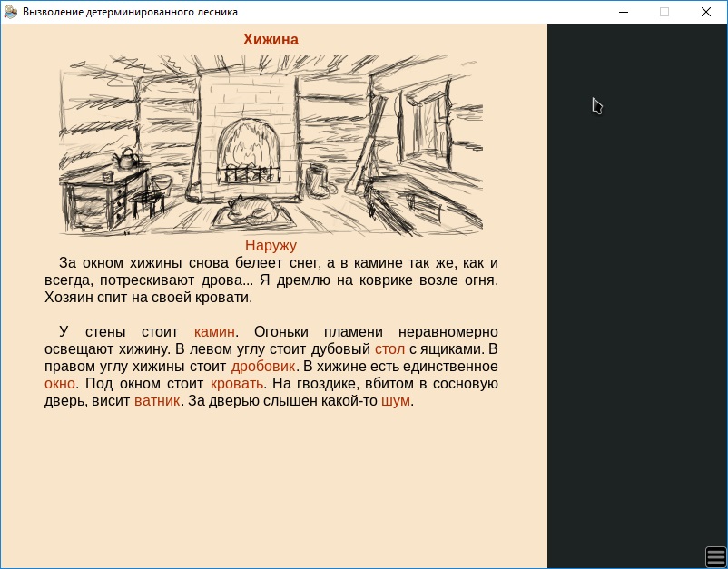Minimize the game window
The width and height of the screenshot is (728, 569).
pyautogui.click(x=623, y=12)
